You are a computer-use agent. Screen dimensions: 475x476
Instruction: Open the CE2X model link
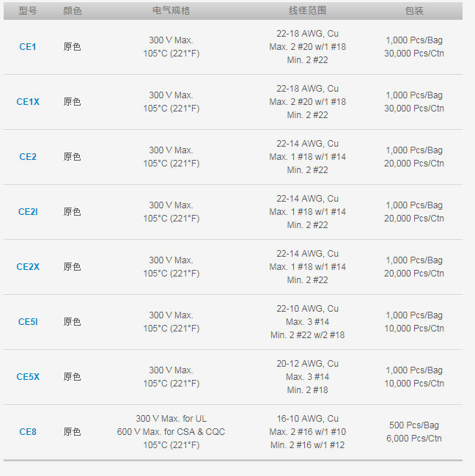tap(28, 266)
